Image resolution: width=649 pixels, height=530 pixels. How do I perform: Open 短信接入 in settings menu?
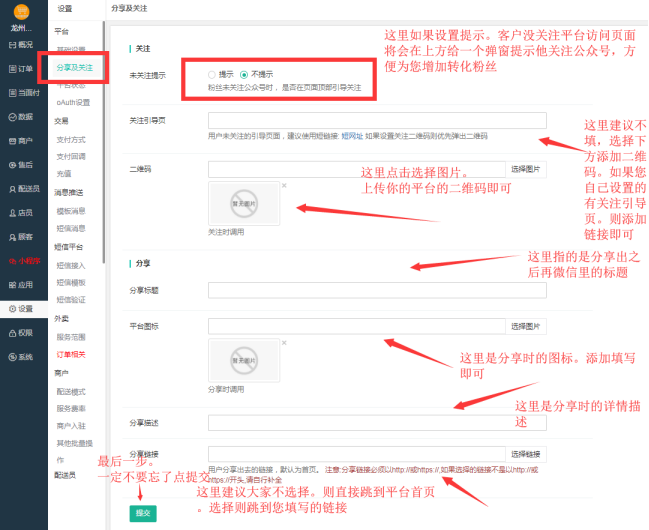(x=71, y=265)
